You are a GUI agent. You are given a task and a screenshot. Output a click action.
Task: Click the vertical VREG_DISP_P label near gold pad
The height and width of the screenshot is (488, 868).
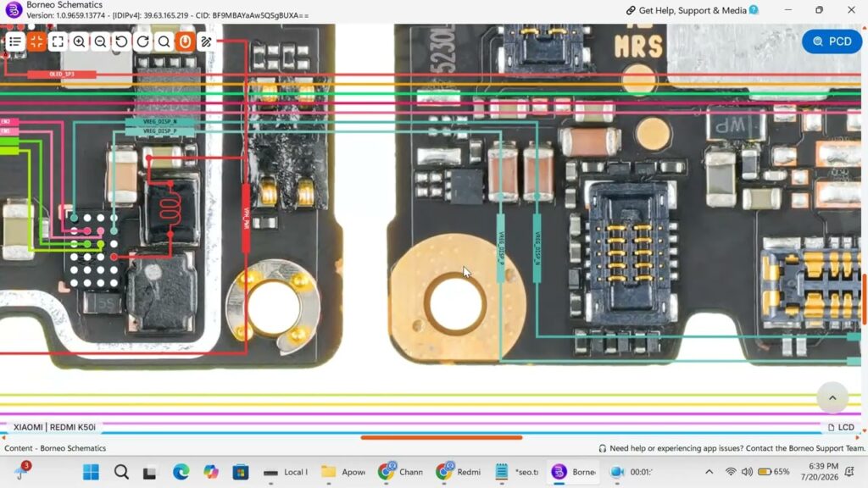point(500,248)
